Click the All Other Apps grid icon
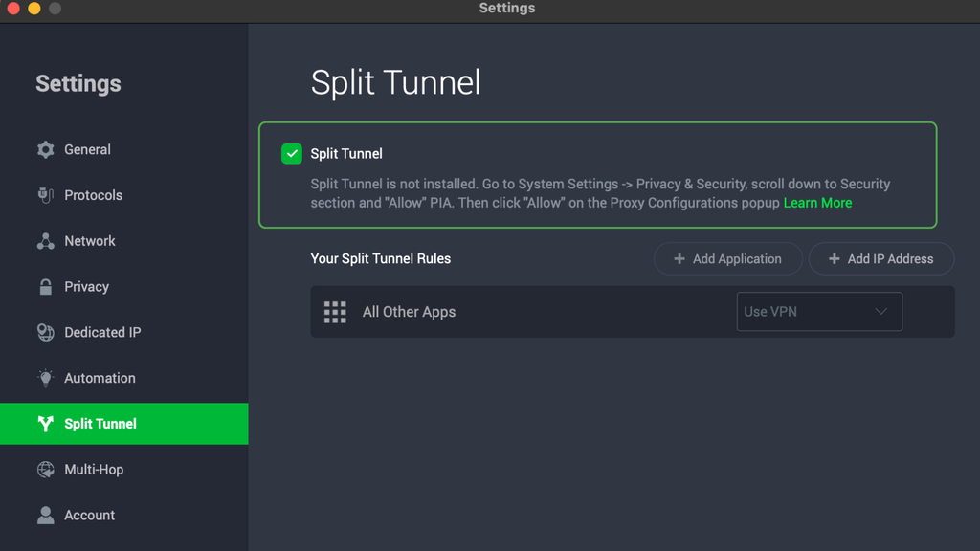 click(335, 312)
